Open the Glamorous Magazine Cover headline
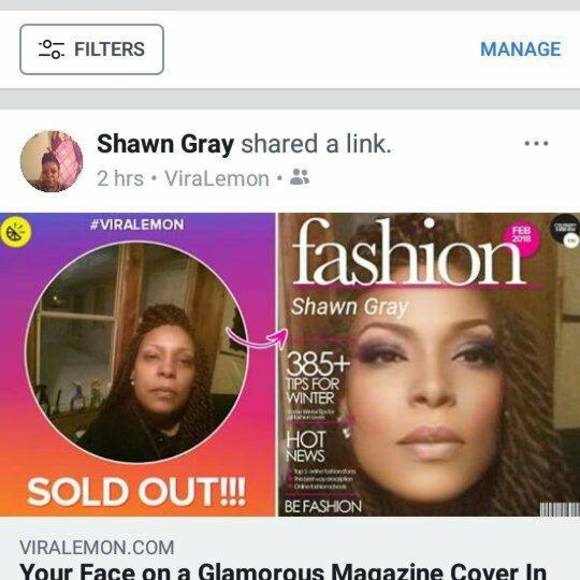Image resolution: width=580 pixels, height=580 pixels. tap(283, 571)
